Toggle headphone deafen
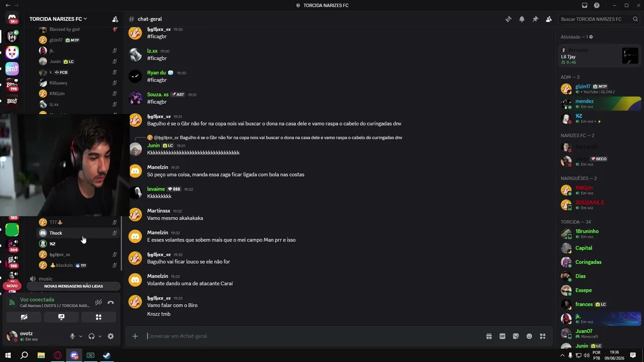This screenshot has width=644, height=362. click(92, 336)
